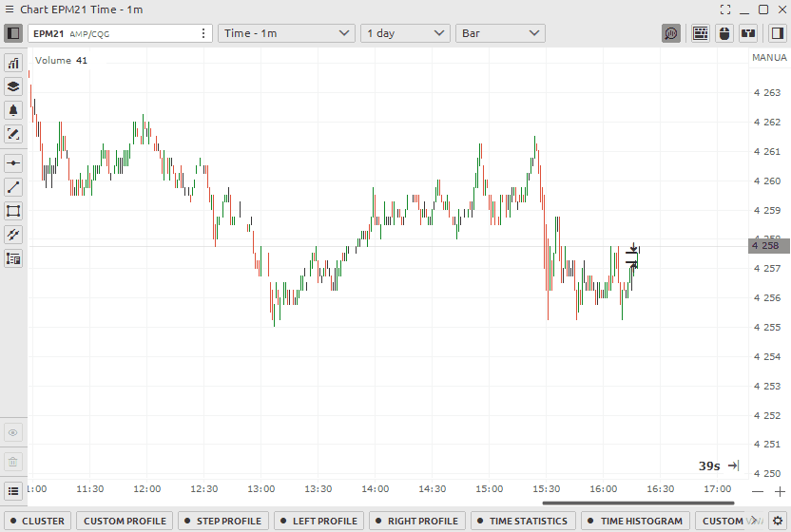Click the horizontal chart scrollbar

click(x=637, y=503)
